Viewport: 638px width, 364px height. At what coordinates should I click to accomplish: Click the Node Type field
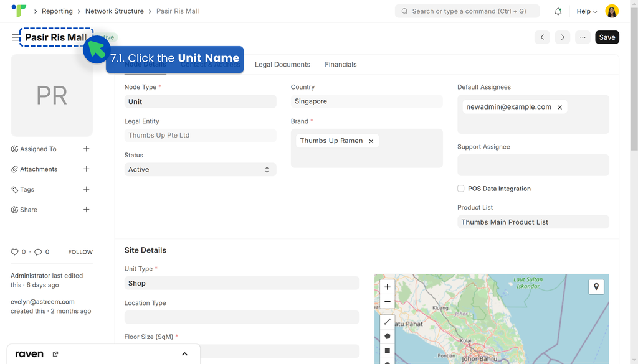tap(200, 101)
